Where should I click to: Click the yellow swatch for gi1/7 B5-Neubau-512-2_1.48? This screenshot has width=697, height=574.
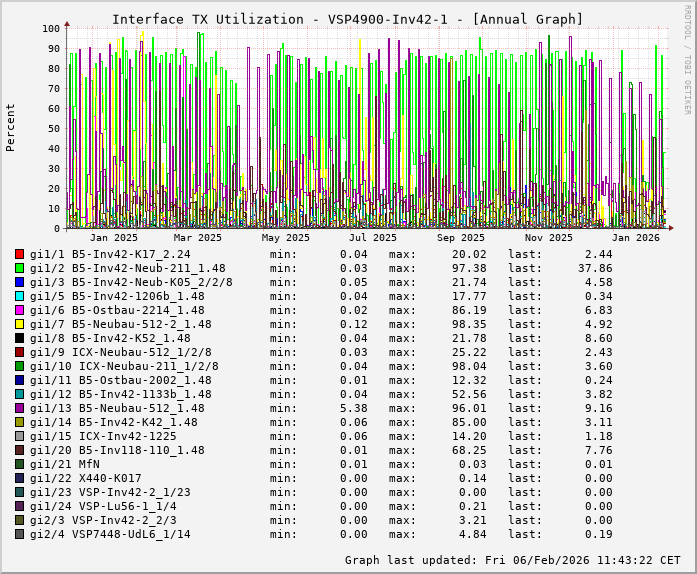20,325
